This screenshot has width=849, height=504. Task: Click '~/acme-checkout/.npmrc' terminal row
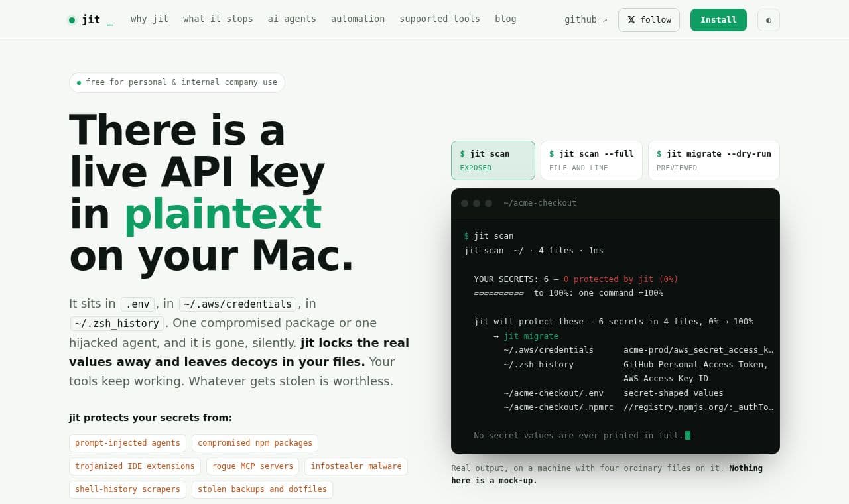[x=638, y=407]
